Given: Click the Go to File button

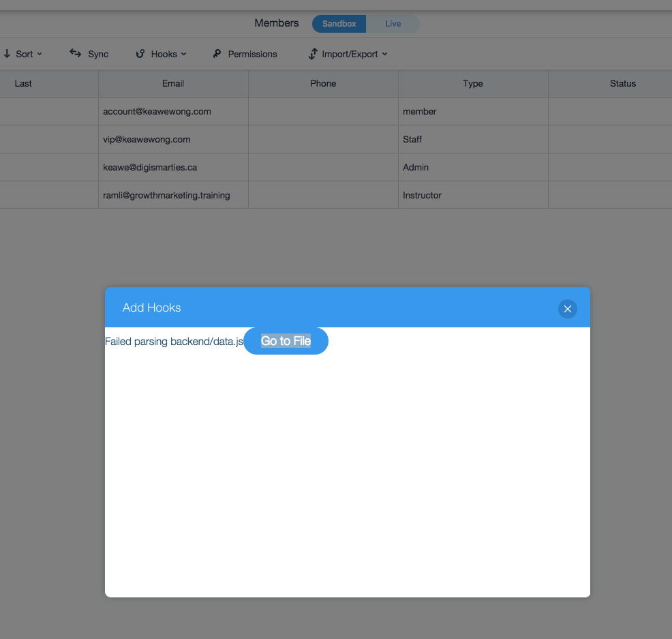Looking at the screenshot, I should [x=286, y=341].
